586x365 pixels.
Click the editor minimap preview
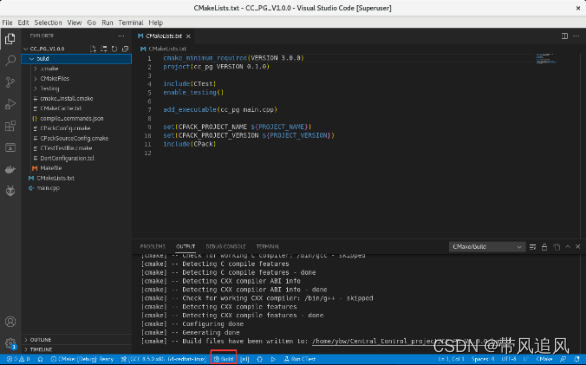pos(546,59)
